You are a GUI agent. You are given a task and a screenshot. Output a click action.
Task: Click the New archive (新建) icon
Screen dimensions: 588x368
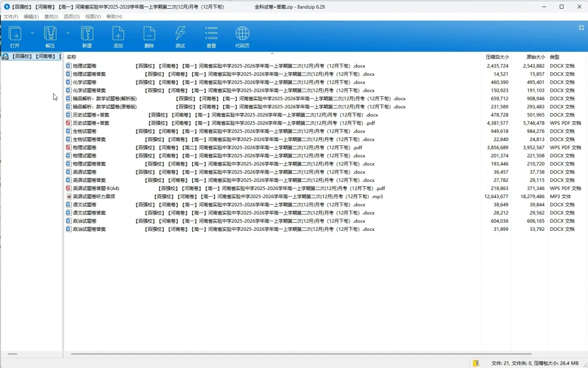click(x=87, y=37)
